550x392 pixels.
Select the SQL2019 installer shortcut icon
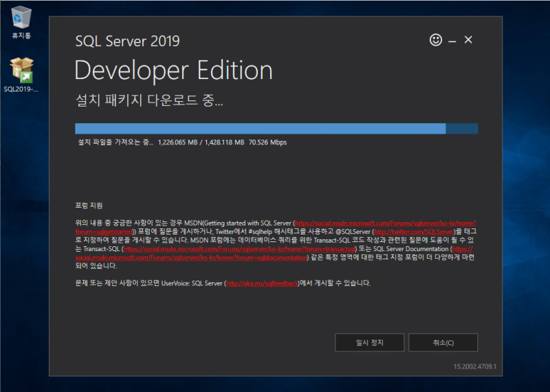21,75
